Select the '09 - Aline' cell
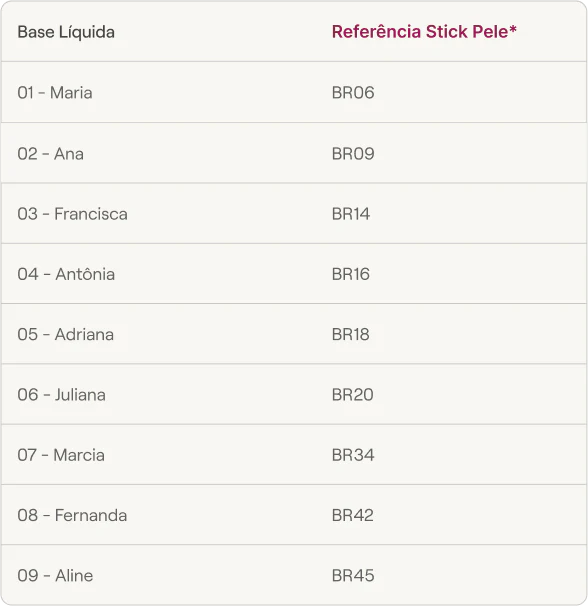588x606 pixels. point(55,576)
